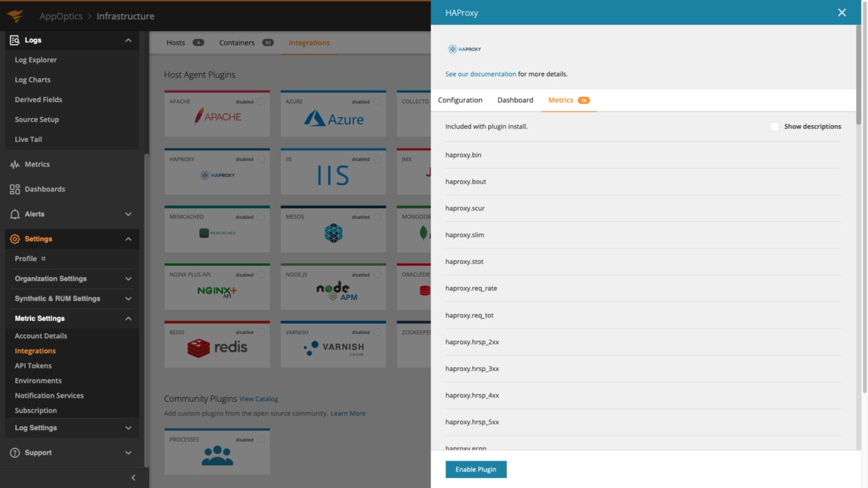Click the Azure plugin logo
This screenshot has height=488, width=868.
pyautogui.click(x=333, y=119)
